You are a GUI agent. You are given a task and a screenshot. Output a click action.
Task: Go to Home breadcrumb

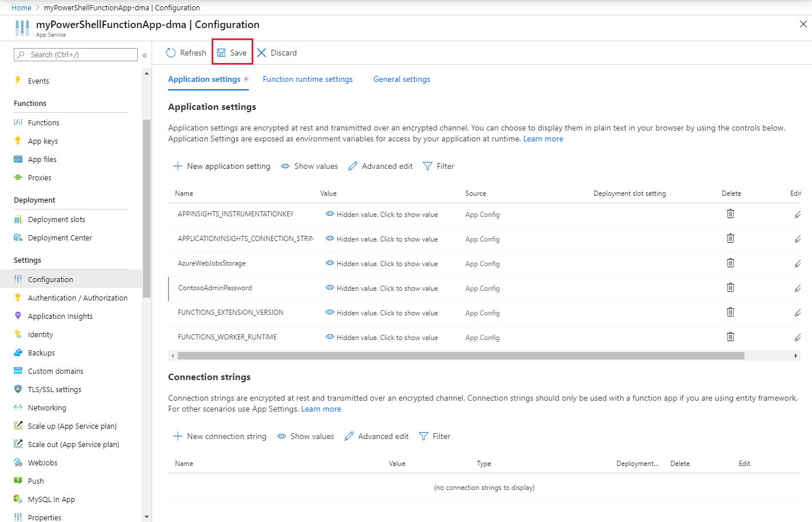(21, 7)
